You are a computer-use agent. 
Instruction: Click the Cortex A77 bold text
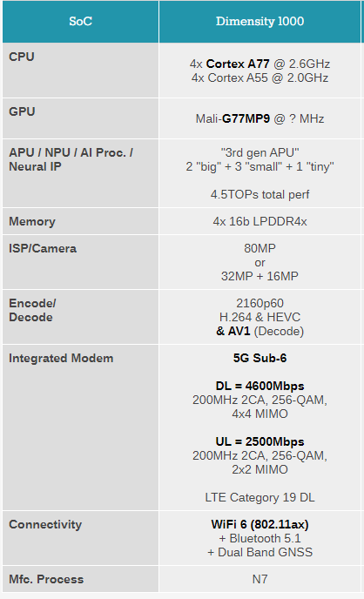(238, 64)
